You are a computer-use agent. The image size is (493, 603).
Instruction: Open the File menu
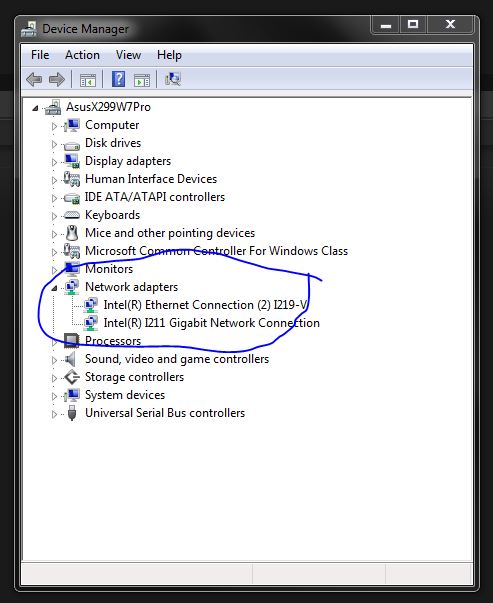click(x=40, y=55)
